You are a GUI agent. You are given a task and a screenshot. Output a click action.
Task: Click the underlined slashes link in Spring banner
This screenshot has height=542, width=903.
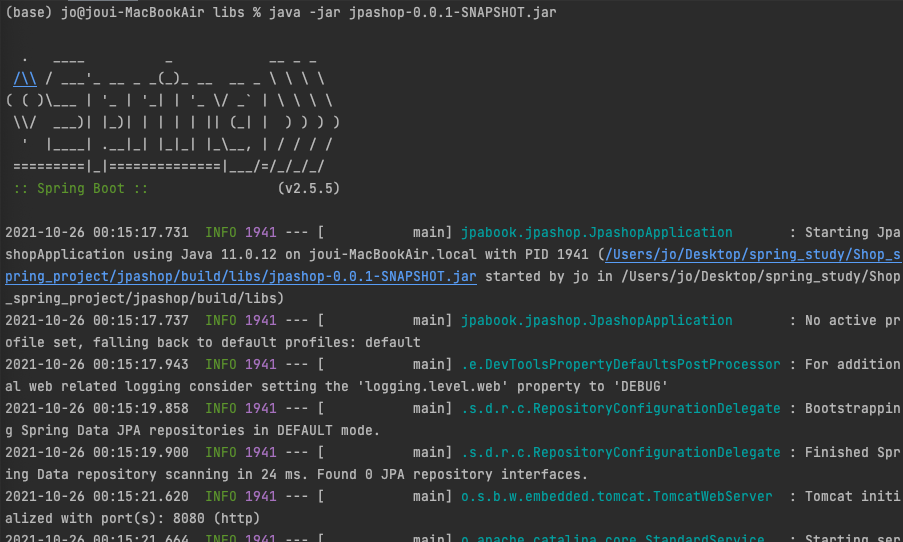[26, 79]
